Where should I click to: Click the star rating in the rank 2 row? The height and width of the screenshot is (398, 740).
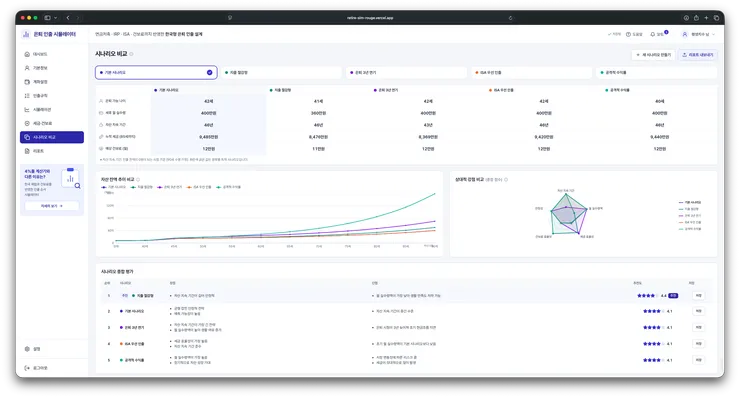pos(657,311)
